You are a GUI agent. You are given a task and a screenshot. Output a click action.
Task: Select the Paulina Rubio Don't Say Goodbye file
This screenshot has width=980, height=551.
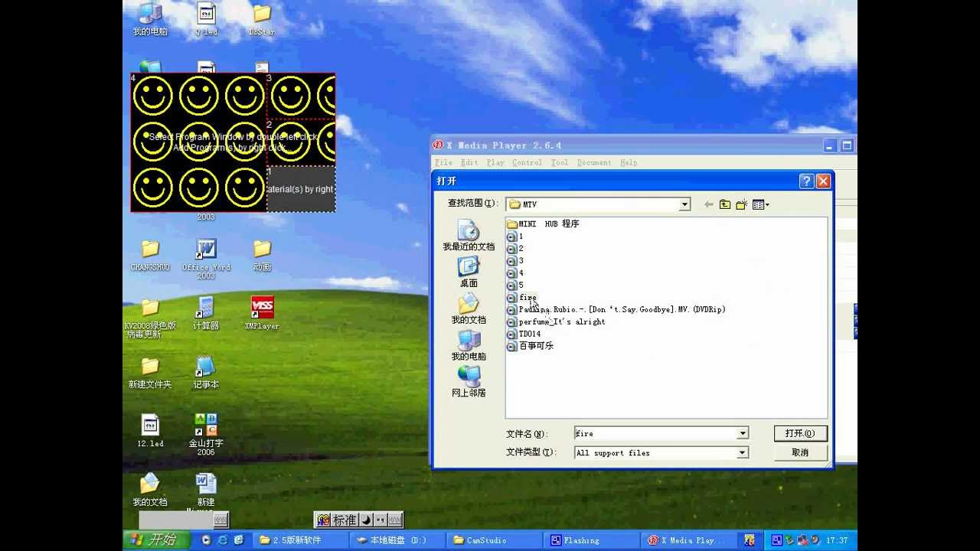(616, 310)
